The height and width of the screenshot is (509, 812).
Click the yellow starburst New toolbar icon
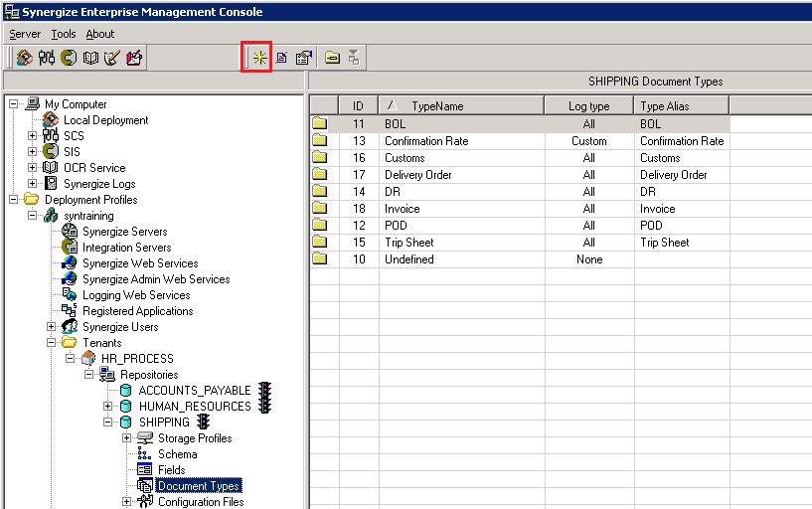pyautogui.click(x=260, y=58)
